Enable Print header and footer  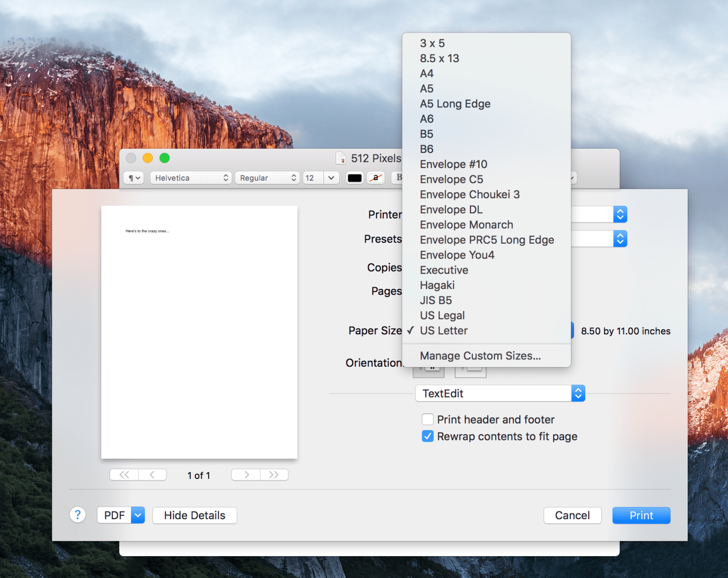coord(428,419)
